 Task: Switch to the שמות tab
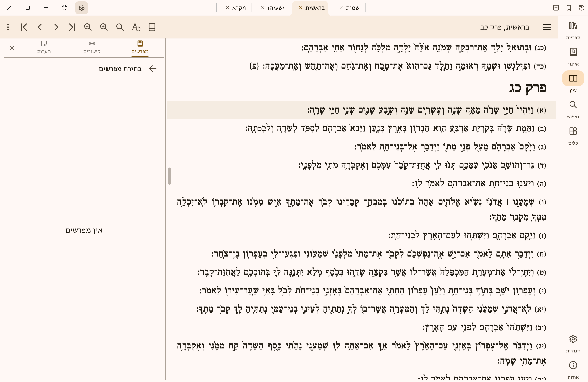click(x=352, y=8)
